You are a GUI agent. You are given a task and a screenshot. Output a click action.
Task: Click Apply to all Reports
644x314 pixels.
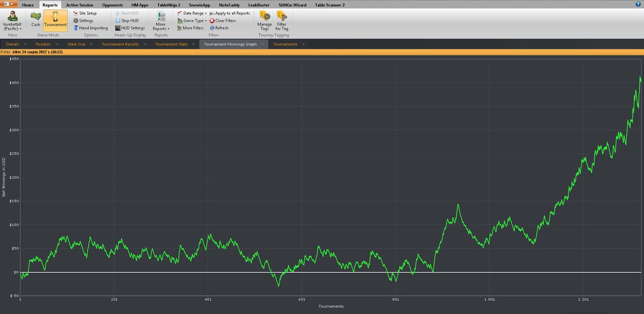click(x=229, y=13)
